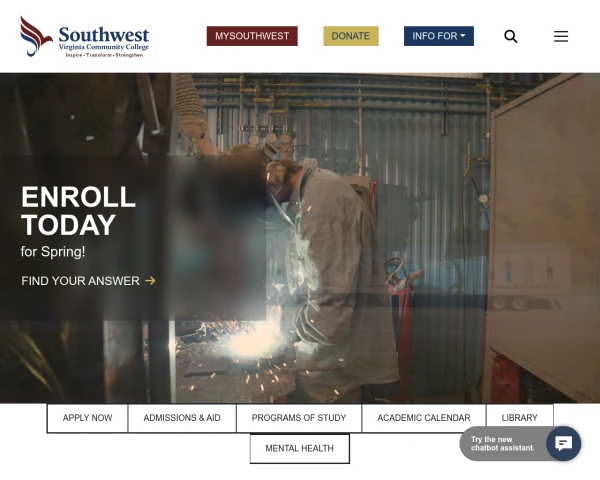Click the 'for Spring!' banner text
Viewport: 600px width, 480px height.
[53, 252]
